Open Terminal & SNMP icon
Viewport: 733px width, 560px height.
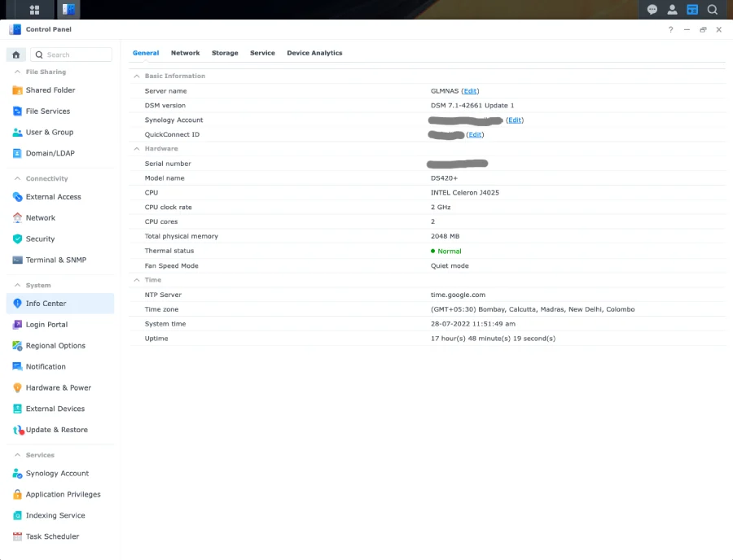point(17,260)
